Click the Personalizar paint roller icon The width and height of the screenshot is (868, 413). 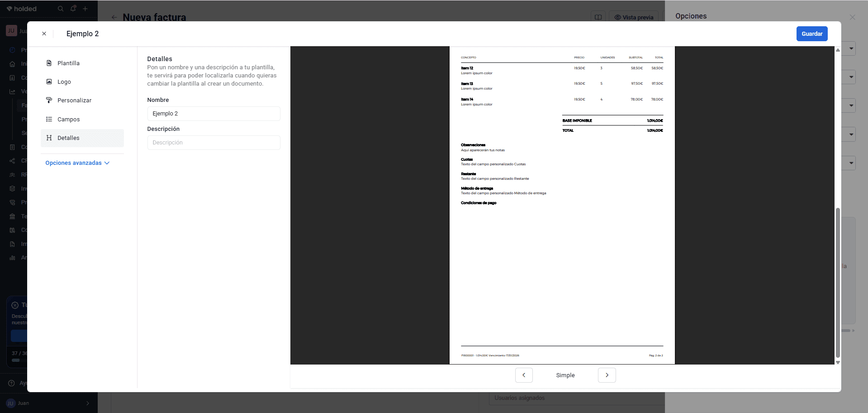click(49, 101)
